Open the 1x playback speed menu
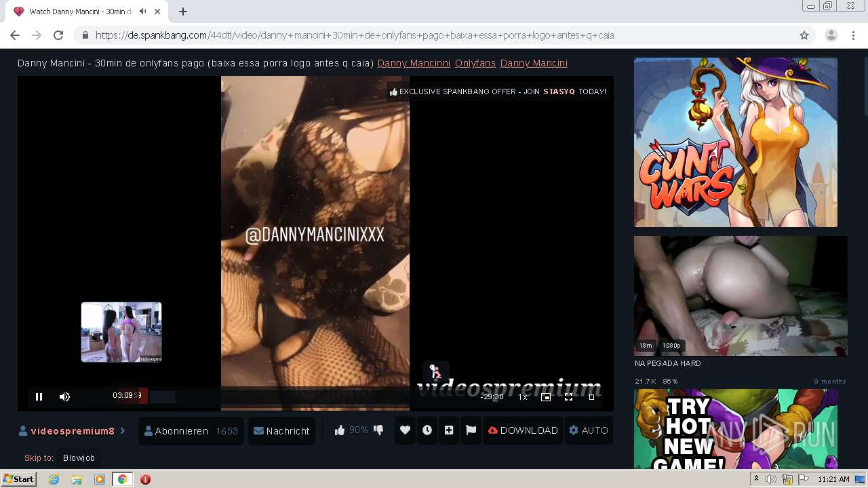 pyautogui.click(x=523, y=397)
